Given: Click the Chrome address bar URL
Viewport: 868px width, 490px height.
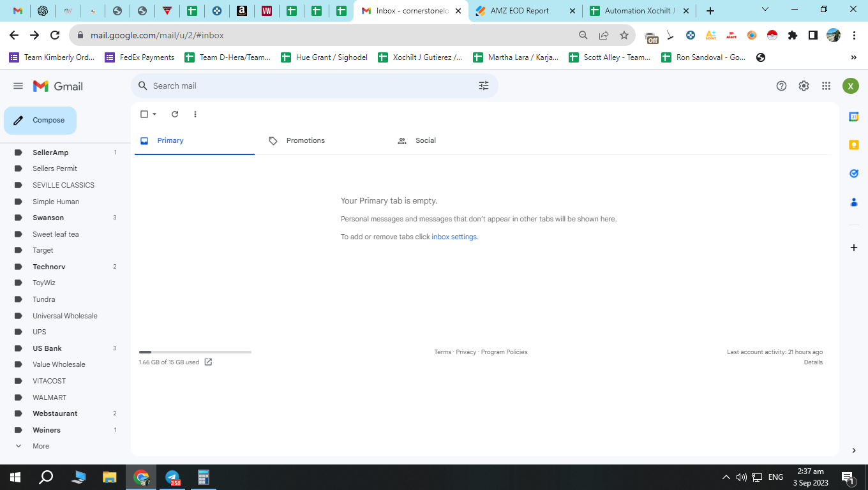Looking at the screenshot, I should [157, 35].
